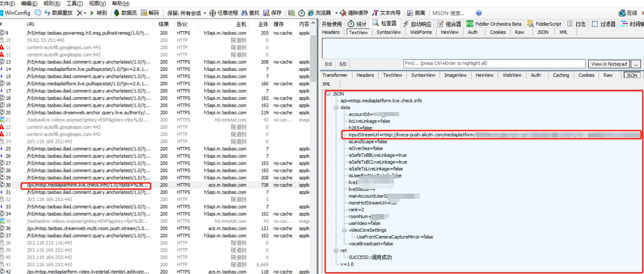Viewport: 644px width, 274px height.
Task: Click the 数据重放 replay button
Action: click(x=59, y=13)
